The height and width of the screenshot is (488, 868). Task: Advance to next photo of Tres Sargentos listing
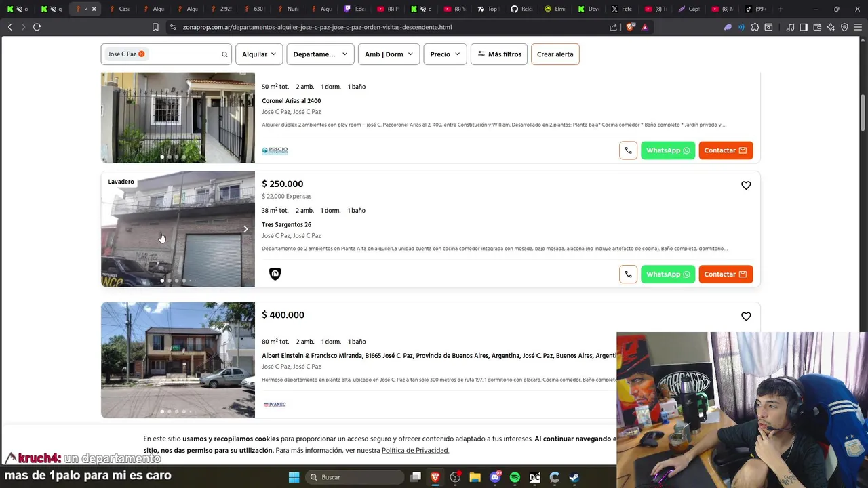pyautogui.click(x=245, y=229)
